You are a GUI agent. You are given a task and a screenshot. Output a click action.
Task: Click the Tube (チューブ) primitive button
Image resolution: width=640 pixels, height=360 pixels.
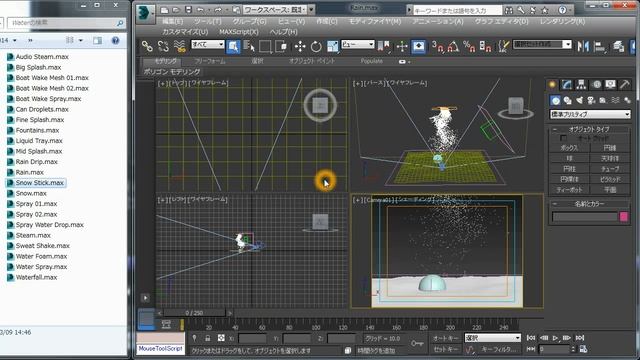point(610,169)
